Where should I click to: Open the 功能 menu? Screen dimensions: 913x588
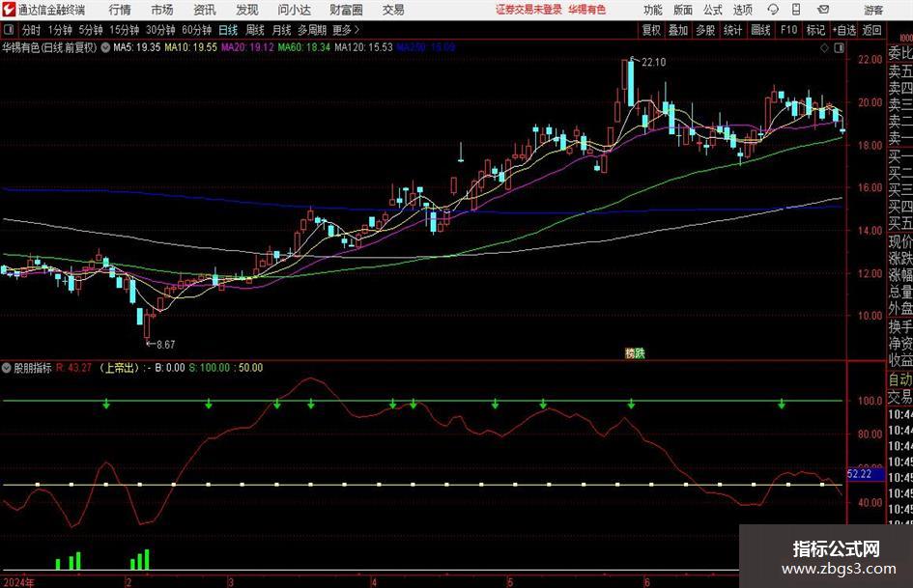[653, 10]
